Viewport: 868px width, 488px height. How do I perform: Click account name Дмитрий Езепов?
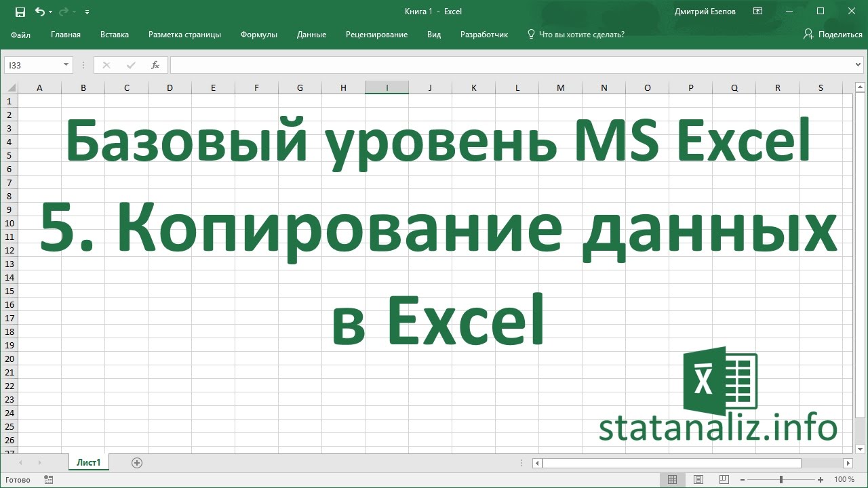[x=705, y=12]
